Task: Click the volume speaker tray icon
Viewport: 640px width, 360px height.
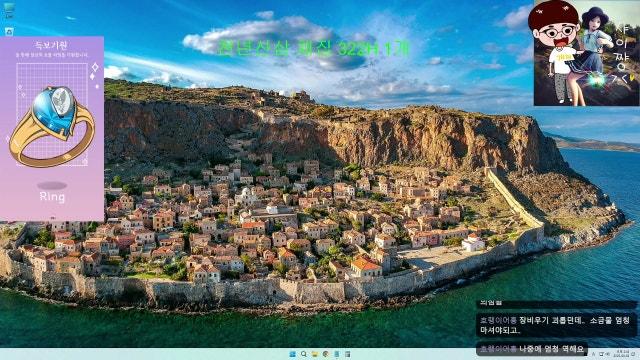Action: click(x=608, y=354)
